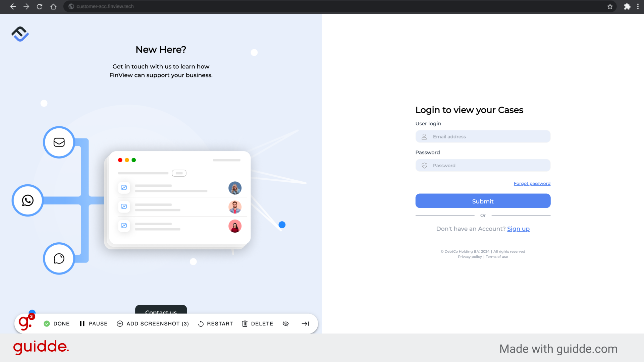644x362 pixels.
Task: Click the WhatsApp chat icon
Action: coord(27,200)
